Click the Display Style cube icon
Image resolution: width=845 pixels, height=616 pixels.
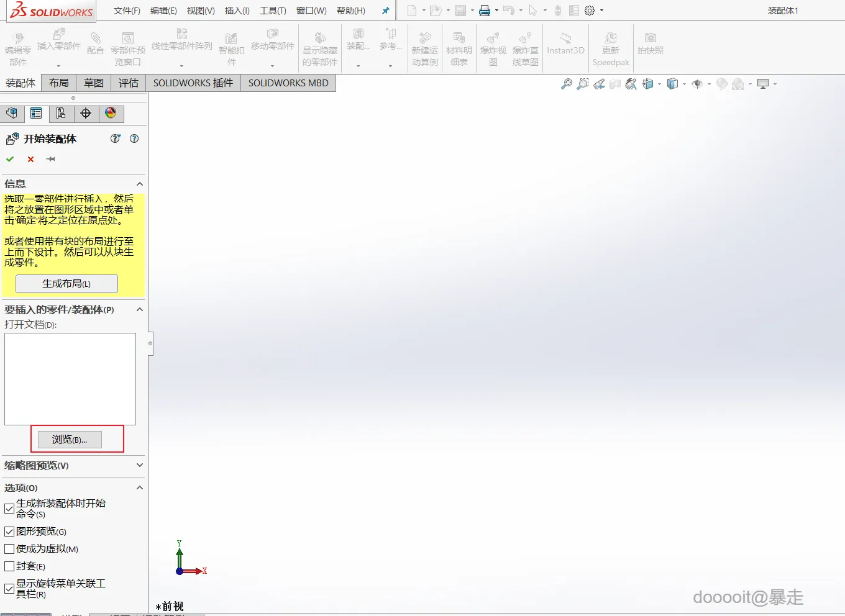click(672, 84)
